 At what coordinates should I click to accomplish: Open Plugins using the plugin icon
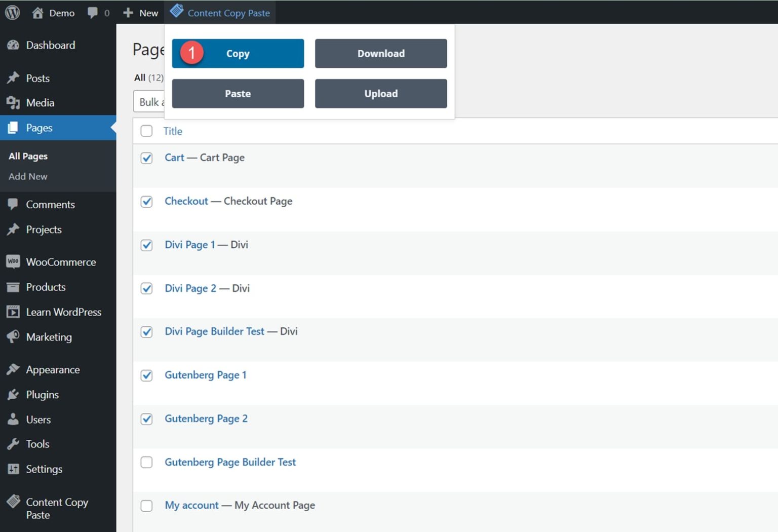tap(14, 394)
